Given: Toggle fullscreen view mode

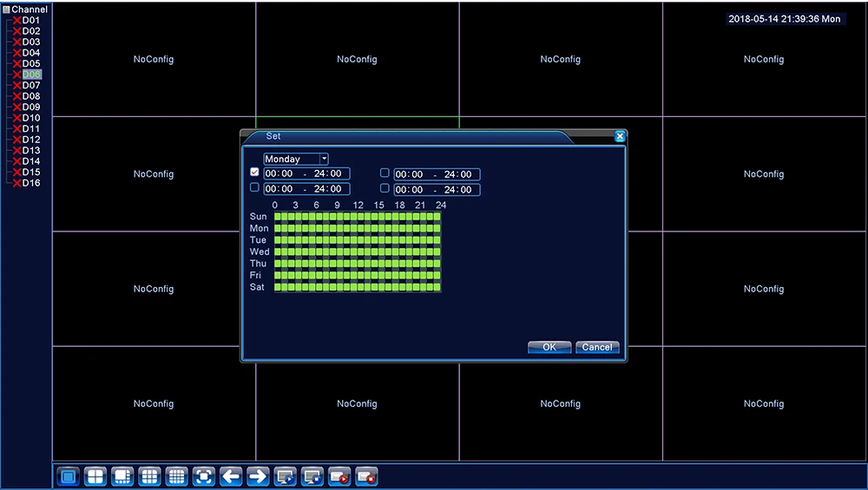Looking at the screenshot, I should click(x=204, y=476).
